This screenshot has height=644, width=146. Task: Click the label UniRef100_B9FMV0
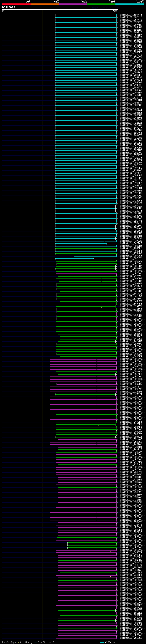click(131, 259)
